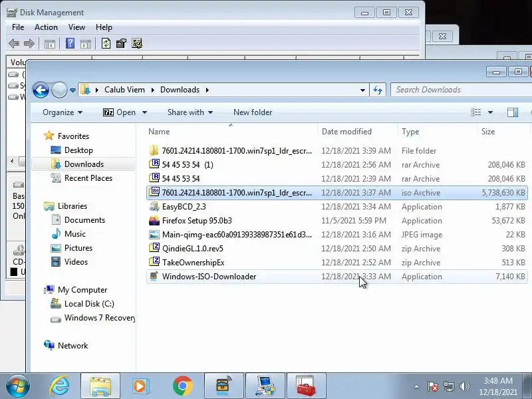The image size is (532, 399).
Task: Open the address bar history dropdown
Action: (362, 90)
